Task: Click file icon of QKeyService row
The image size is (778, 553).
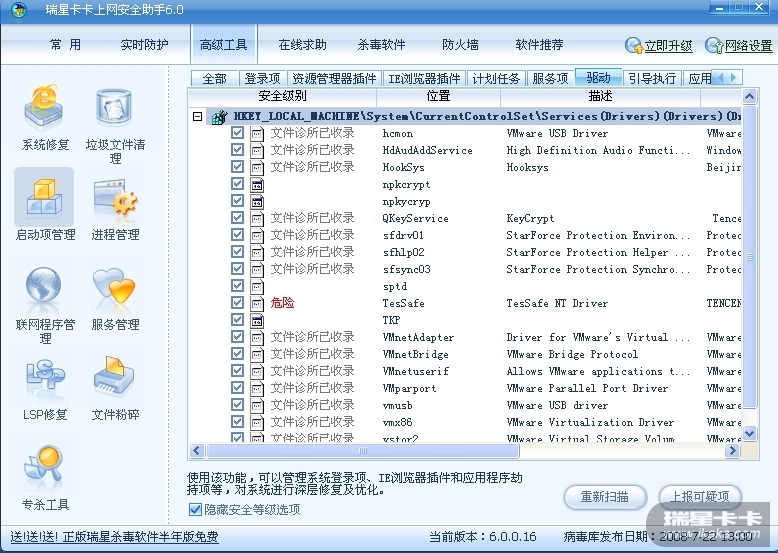Action: [257, 218]
